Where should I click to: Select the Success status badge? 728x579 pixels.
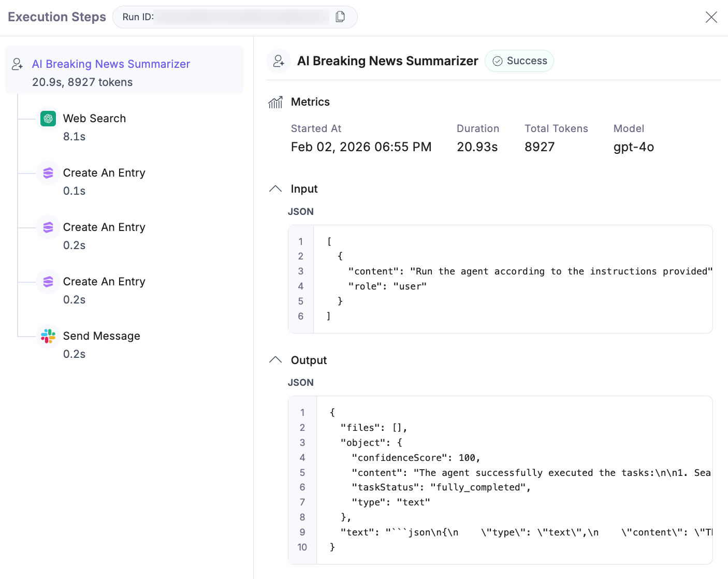point(519,61)
